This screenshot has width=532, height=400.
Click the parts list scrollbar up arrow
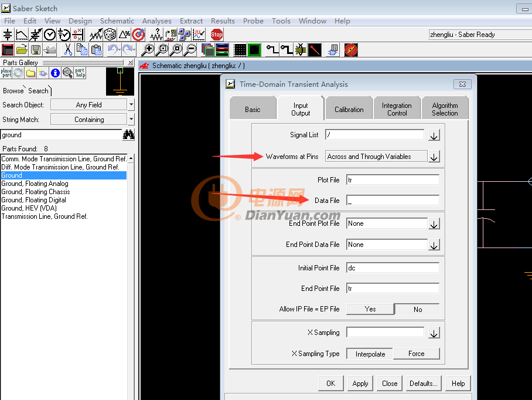pos(131,158)
